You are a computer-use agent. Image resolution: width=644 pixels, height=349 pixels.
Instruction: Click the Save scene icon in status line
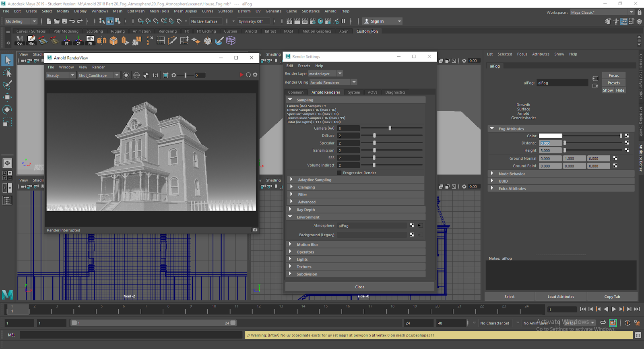[64, 21]
